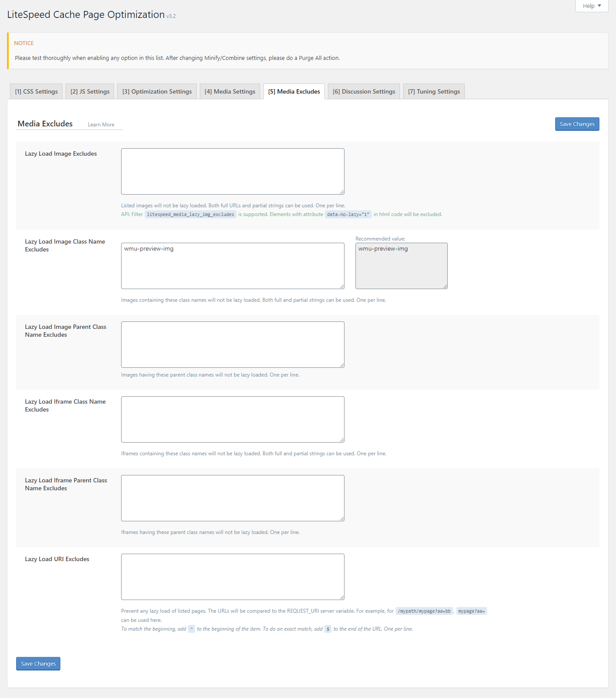Open the Help dropdown

tap(592, 6)
